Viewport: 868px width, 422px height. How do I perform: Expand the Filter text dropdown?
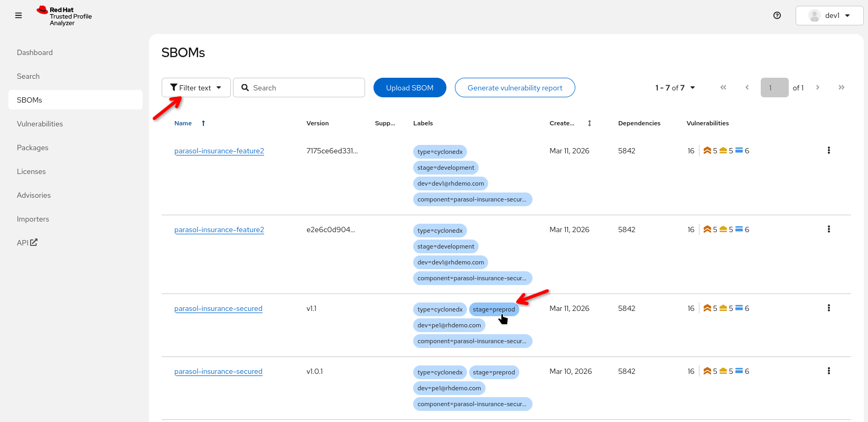[196, 88]
